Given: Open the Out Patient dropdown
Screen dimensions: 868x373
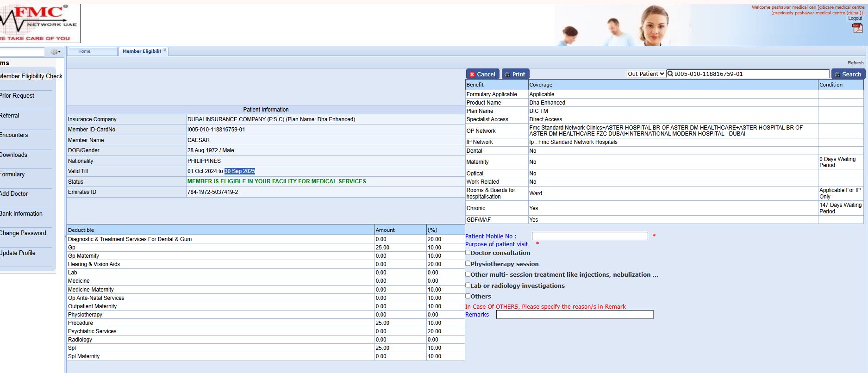Looking at the screenshot, I should click(x=645, y=74).
